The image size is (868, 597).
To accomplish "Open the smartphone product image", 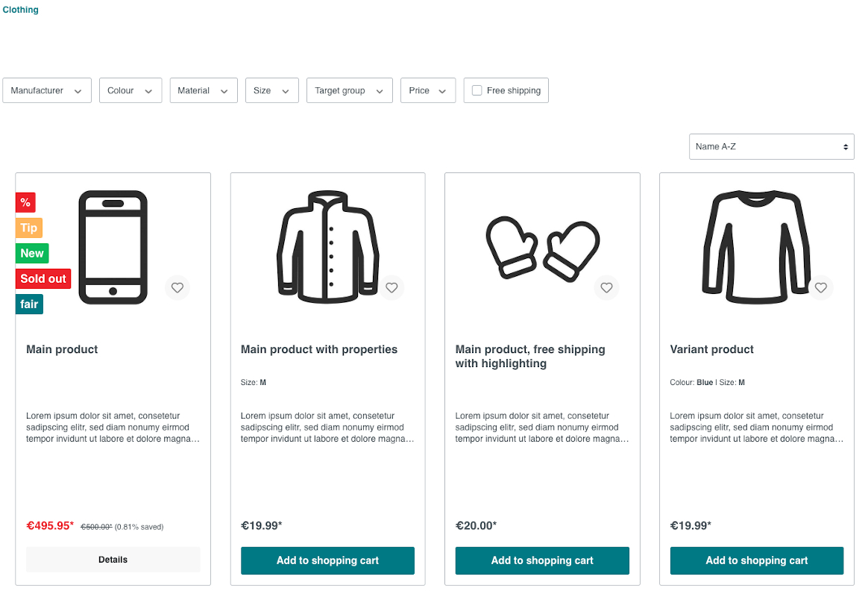I will pos(113,248).
